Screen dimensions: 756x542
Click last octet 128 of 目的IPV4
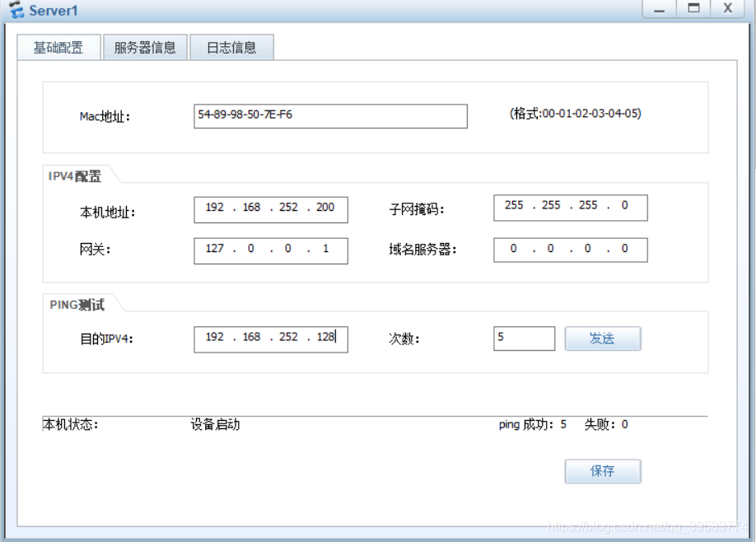[x=325, y=338]
